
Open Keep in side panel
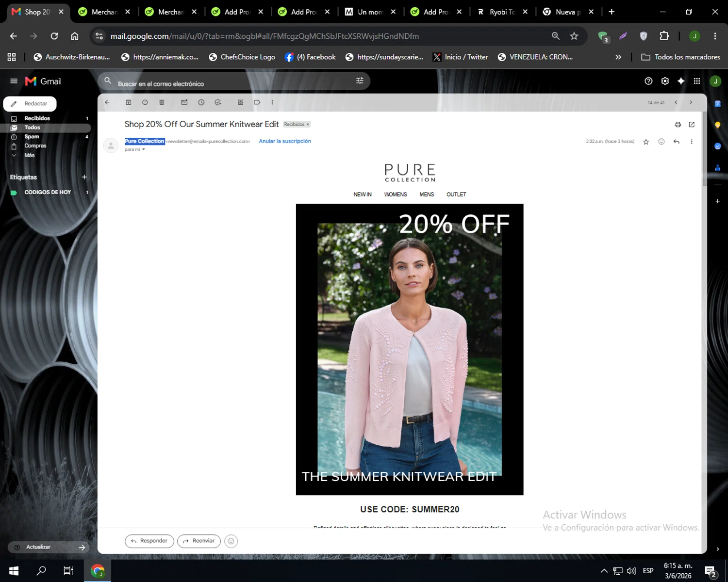pos(717,125)
